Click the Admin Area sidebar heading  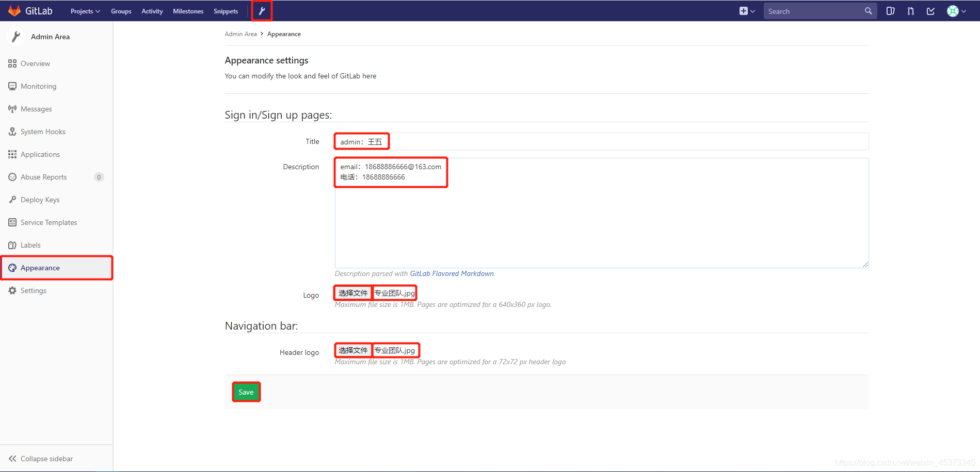pos(50,37)
